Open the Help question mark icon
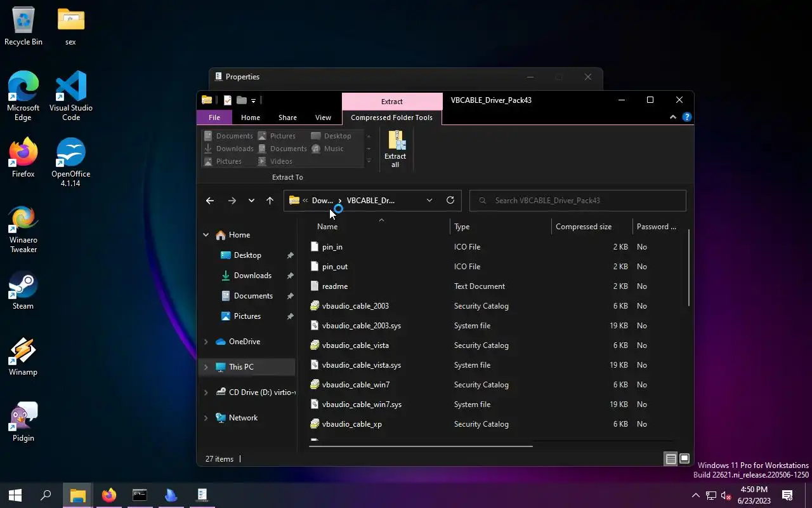The image size is (812, 508). [686, 117]
